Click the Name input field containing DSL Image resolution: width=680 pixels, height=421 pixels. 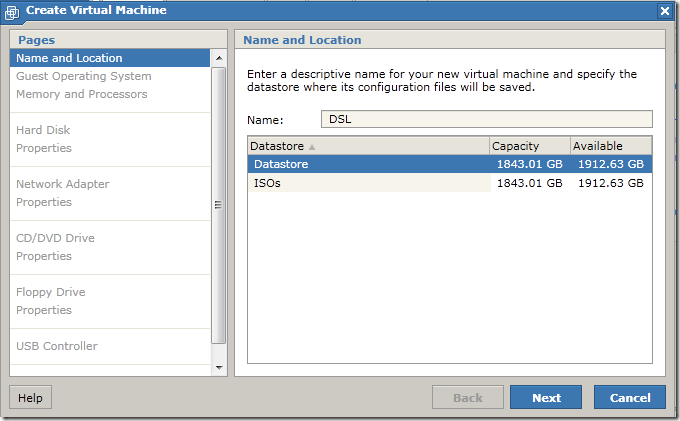pos(487,119)
